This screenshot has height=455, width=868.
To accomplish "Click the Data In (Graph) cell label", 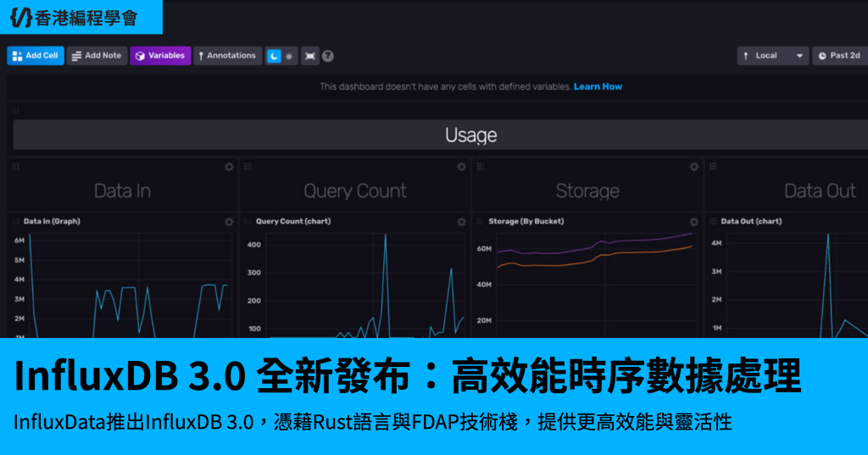I will click(x=52, y=221).
